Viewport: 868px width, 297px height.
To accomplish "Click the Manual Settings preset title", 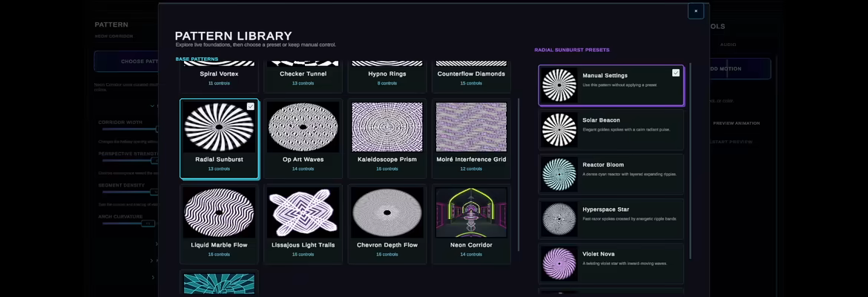I will (x=605, y=75).
